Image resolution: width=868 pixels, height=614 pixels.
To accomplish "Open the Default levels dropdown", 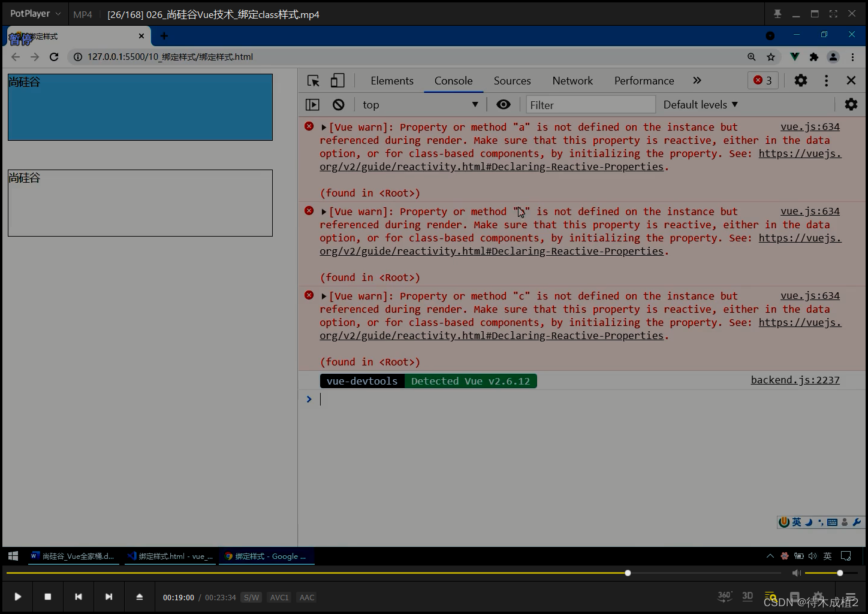I will [700, 105].
